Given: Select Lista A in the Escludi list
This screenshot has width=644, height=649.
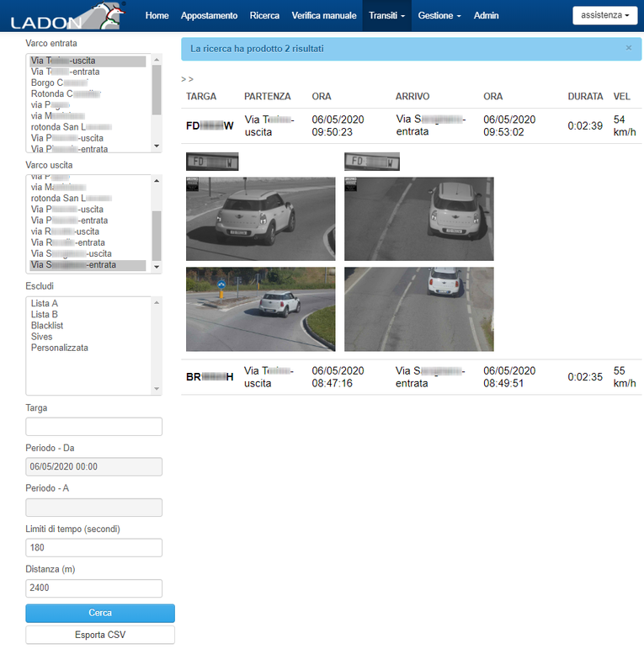Looking at the screenshot, I should [45, 303].
